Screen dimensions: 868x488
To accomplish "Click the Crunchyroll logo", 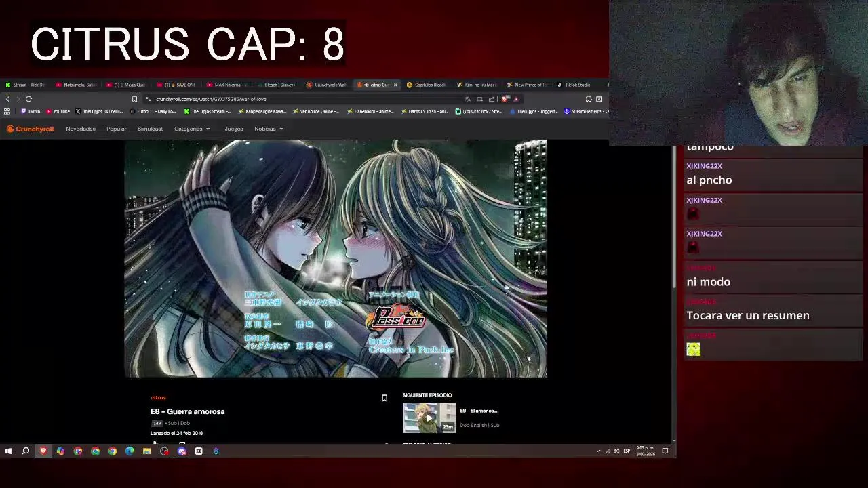I will [x=31, y=129].
